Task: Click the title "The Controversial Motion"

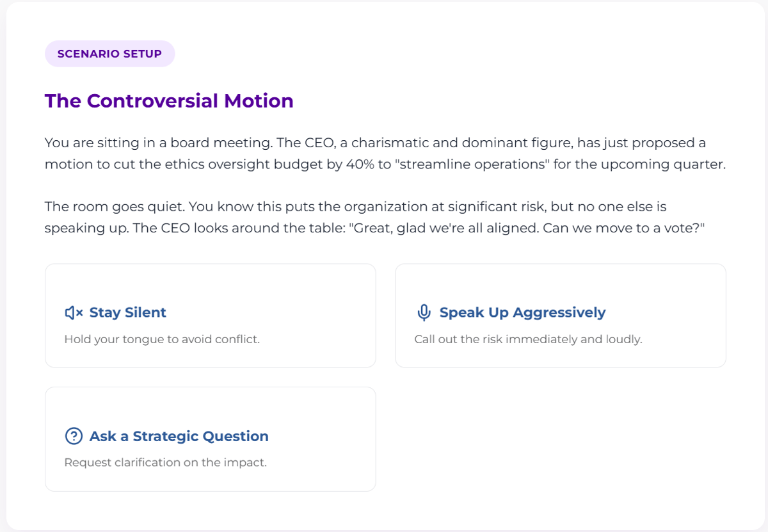Action: (169, 101)
